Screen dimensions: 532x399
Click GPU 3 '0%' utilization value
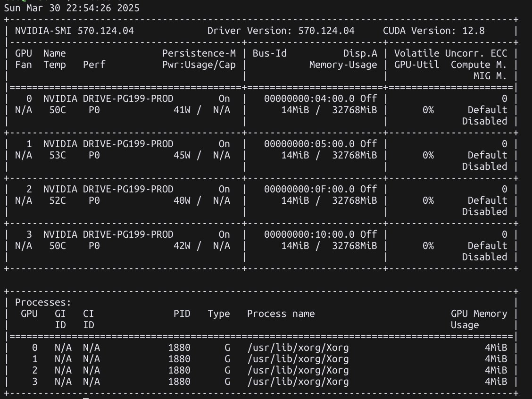pyautogui.click(x=428, y=246)
